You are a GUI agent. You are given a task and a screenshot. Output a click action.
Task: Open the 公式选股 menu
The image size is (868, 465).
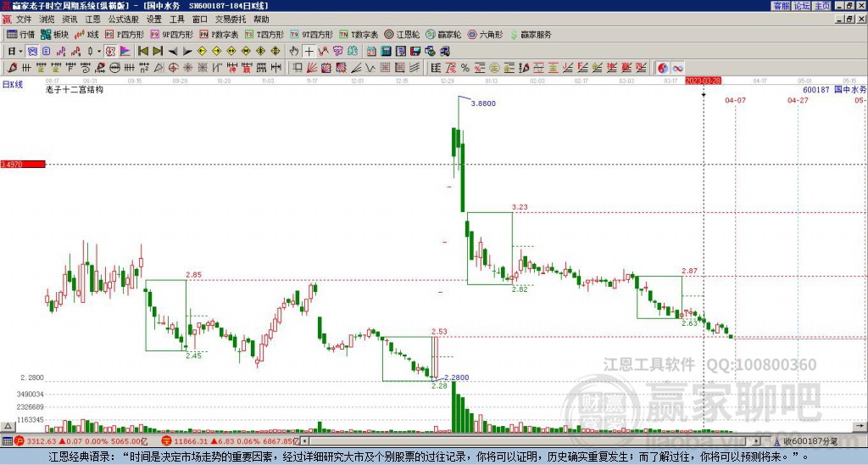click(122, 19)
